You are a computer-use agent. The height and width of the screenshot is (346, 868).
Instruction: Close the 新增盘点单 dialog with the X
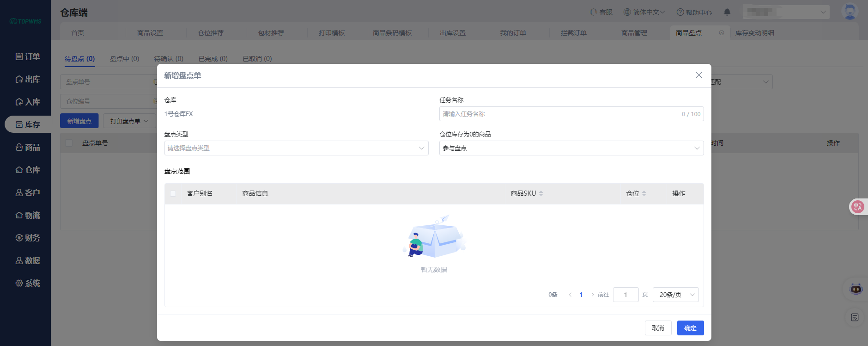(x=698, y=75)
